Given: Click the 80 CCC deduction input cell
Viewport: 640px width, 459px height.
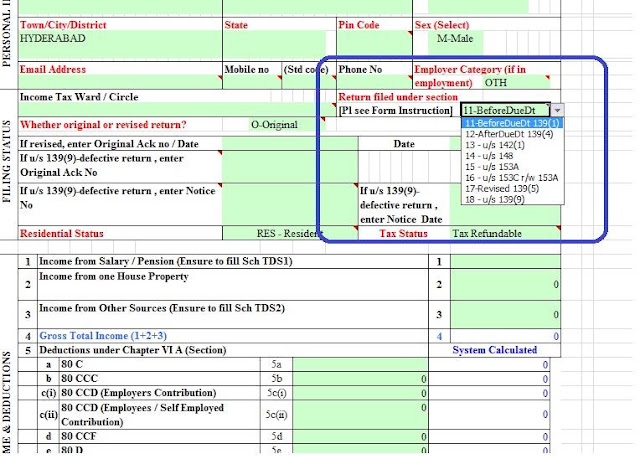Looking at the screenshot, I should (360, 379).
